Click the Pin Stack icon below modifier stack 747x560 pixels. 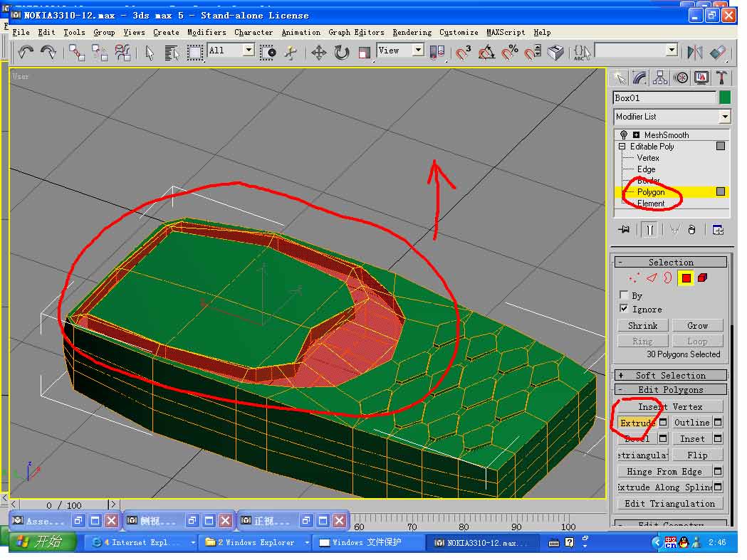625,230
